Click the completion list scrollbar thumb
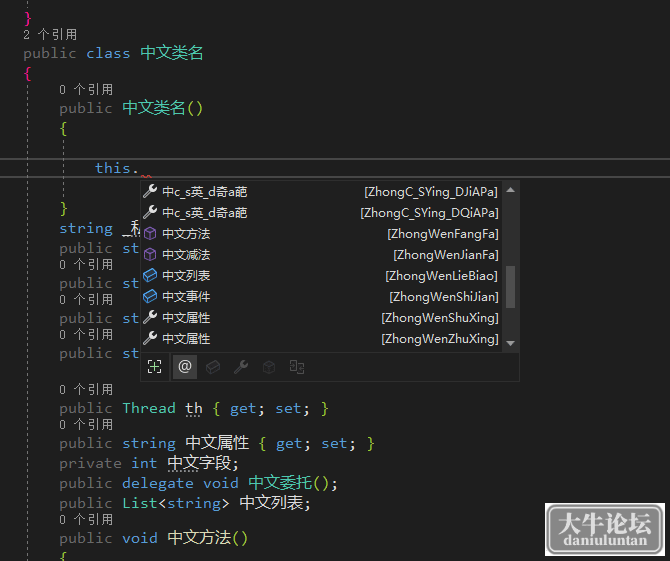The width and height of the screenshot is (670, 561). 510,287
